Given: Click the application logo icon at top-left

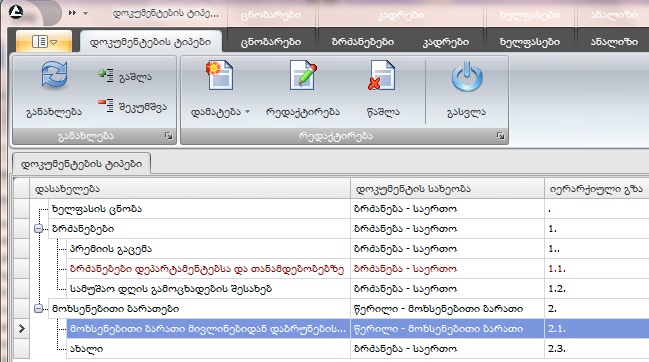Looking at the screenshot, I should 16,12.
